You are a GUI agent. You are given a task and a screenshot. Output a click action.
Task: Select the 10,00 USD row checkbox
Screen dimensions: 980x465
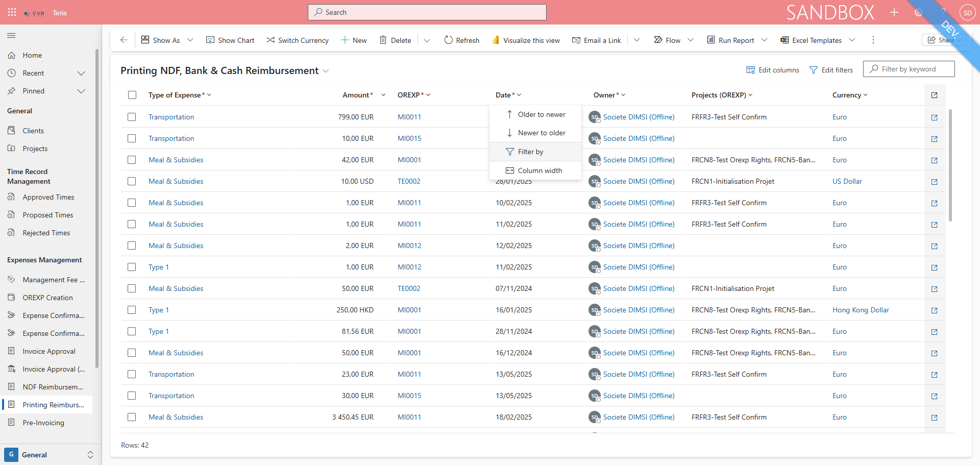coord(132,181)
